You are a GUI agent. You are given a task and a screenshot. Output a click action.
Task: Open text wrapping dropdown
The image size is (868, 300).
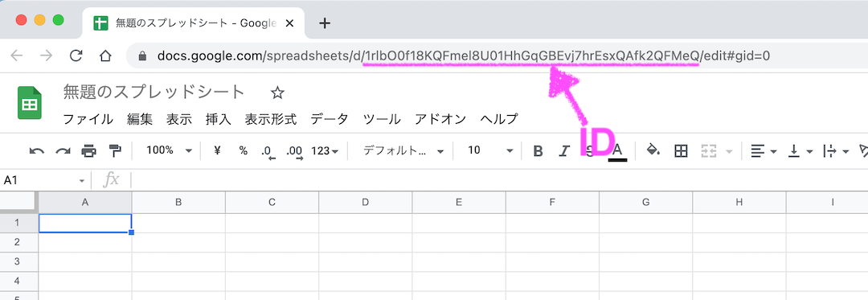coord(837,150)
